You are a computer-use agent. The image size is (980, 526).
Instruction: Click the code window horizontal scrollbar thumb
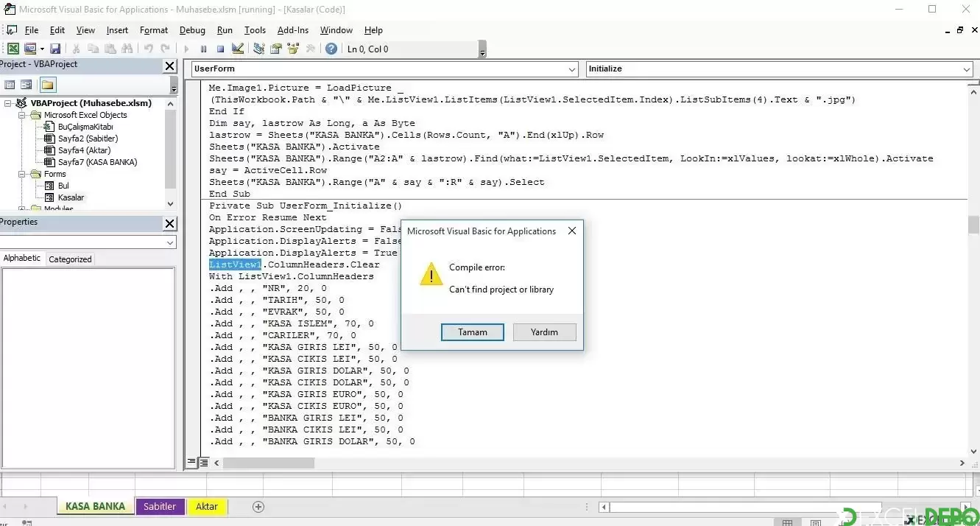pos(268,463)
